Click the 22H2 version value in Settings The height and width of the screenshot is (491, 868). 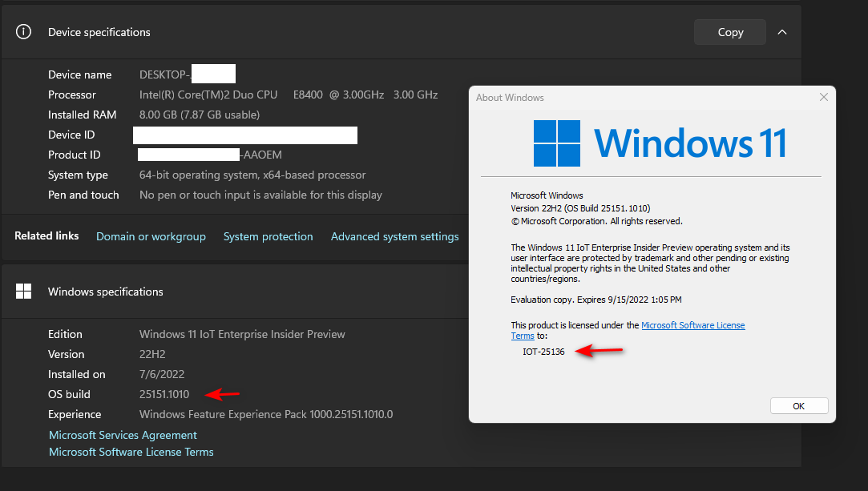(x=152, y=354)
